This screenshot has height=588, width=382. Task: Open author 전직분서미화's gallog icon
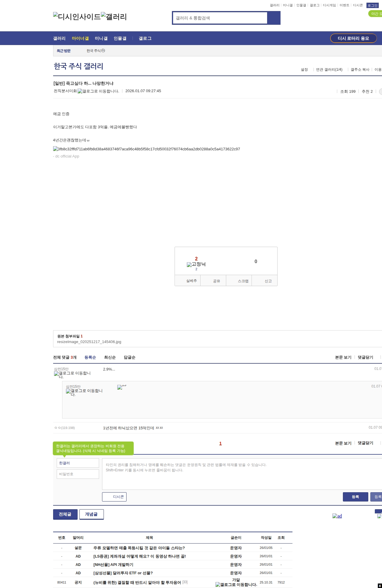click(x=98, y=91)
